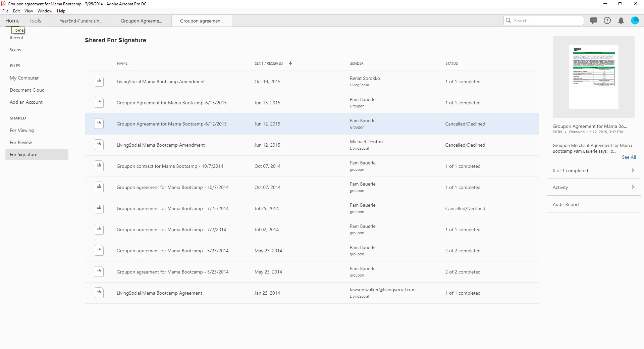Click "Groupon Agreement for Mama Bootcamp-6/15/2015" name
The height and width of the screenshot is (349, 644).
[x=172, y=103]
